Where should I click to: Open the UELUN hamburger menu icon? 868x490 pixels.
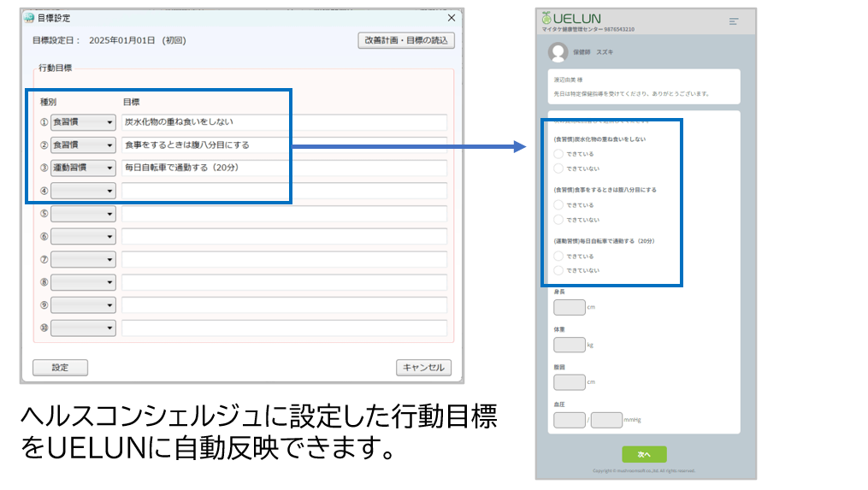(x=733, y=21)
